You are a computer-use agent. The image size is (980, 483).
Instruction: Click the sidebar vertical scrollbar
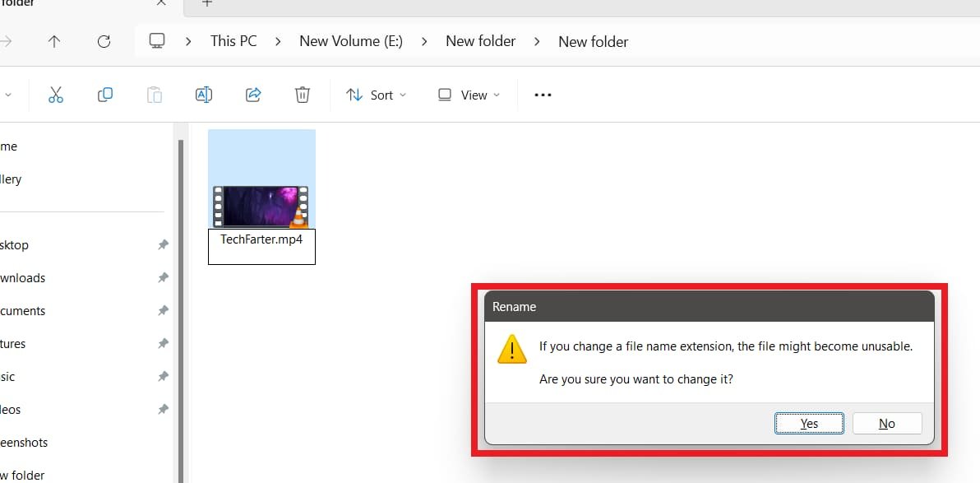(181, 304)
